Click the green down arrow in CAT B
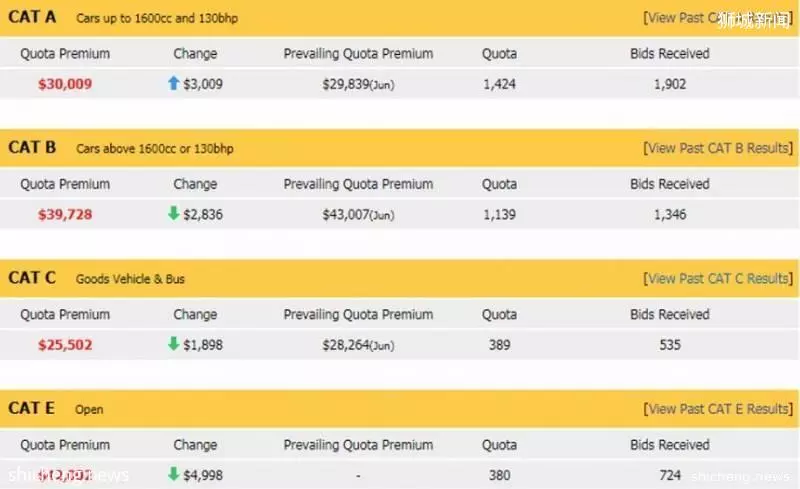 [x=173, y=213]
